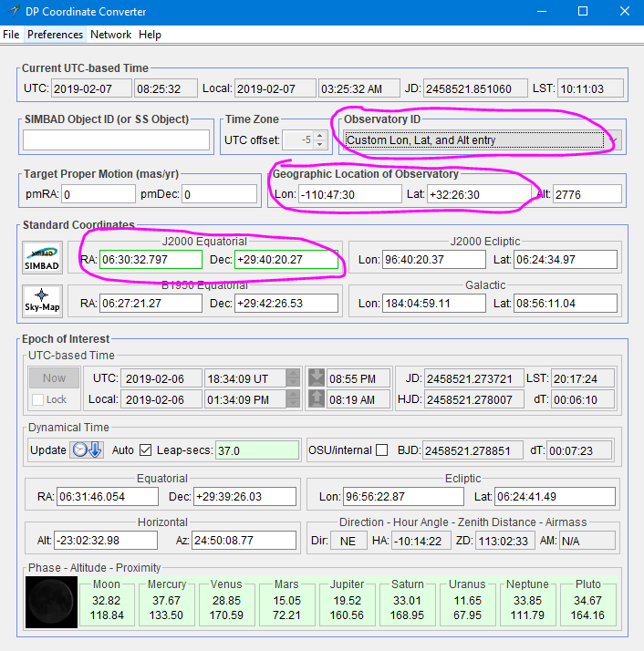Click the SIMBAD Object ID input field
The image size is (644, 651).
click(116, 140)
